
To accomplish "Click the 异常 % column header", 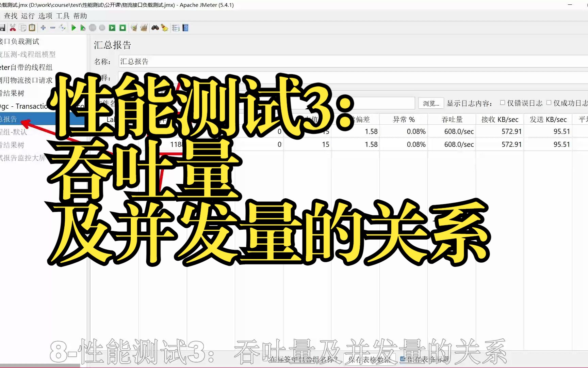I will pyautogui.click(x=404, y=120).
